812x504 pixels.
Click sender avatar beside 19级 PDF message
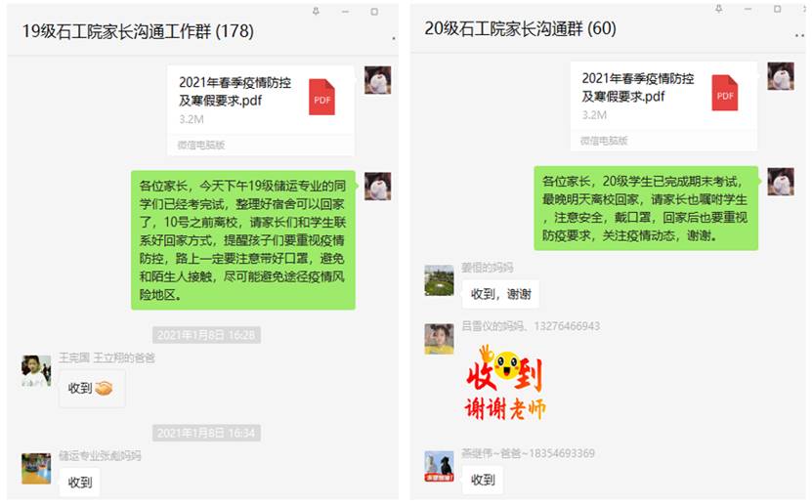(x=377, y=80)
